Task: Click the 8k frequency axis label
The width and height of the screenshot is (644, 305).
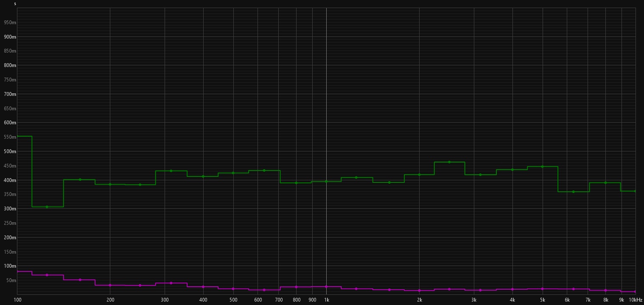Action: (605, 300)
